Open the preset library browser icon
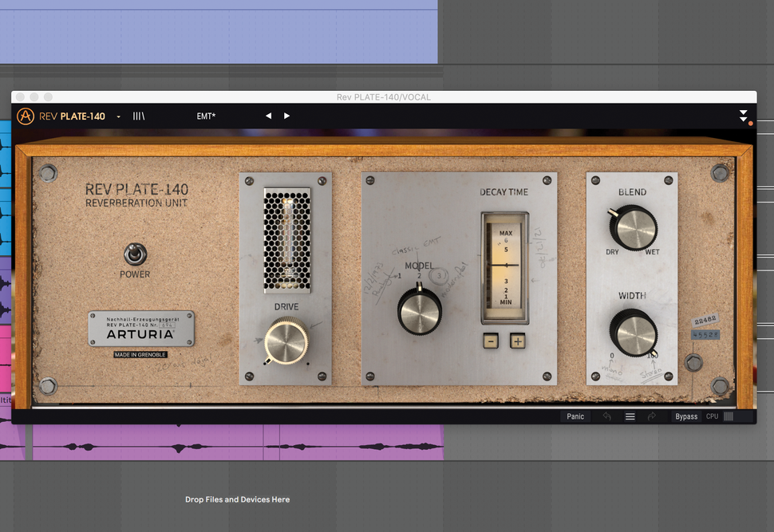 137,116
